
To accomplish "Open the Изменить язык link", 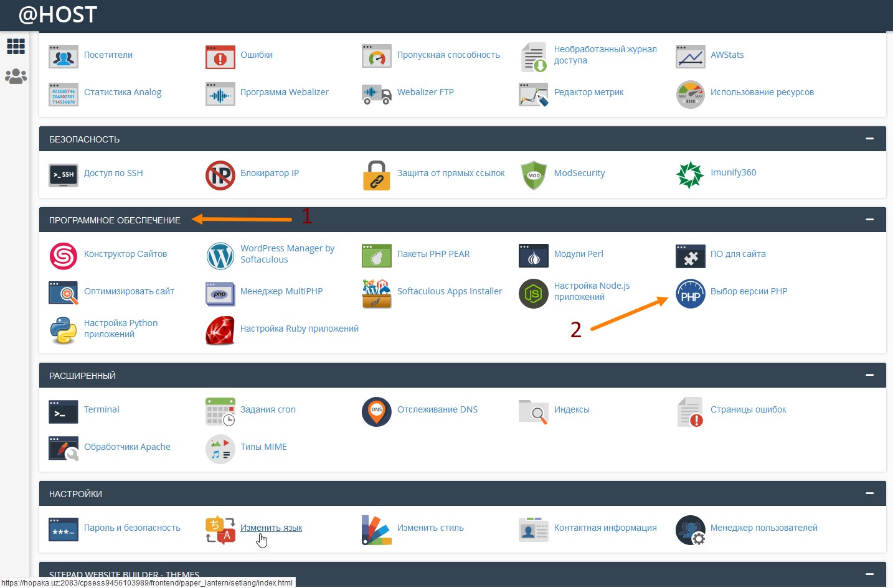I will [x=272, y=528].
